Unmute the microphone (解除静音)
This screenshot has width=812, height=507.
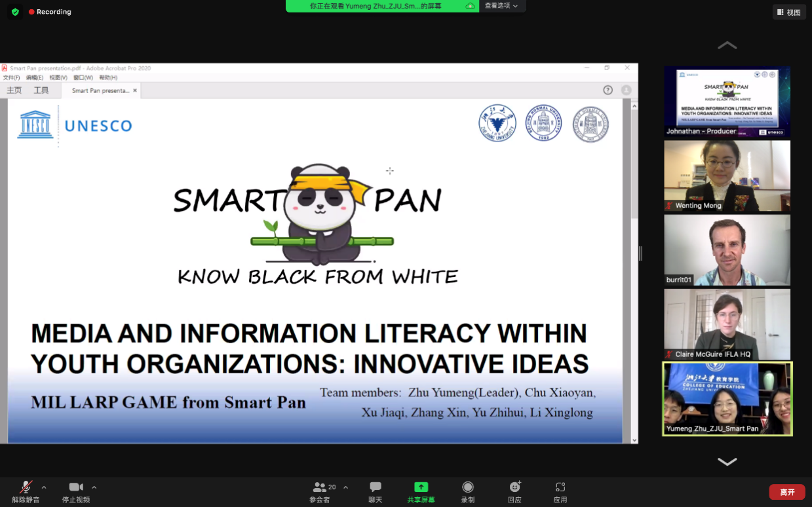26,488
